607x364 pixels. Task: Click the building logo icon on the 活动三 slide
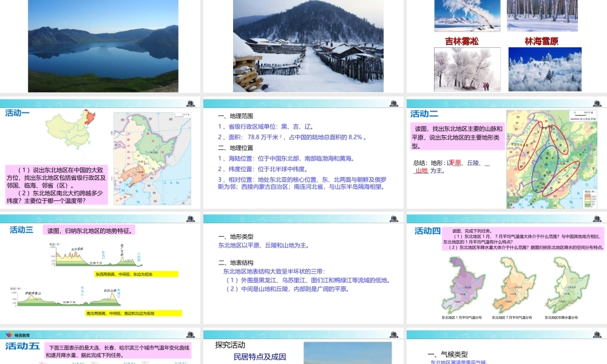pos(191,218)
